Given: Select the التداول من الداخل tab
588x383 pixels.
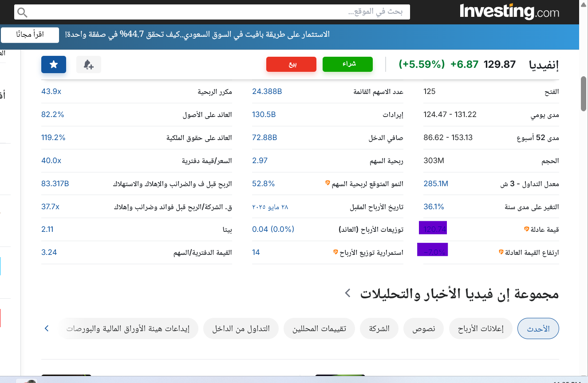Looking at the screenshot, I should [x=241, y=329].
